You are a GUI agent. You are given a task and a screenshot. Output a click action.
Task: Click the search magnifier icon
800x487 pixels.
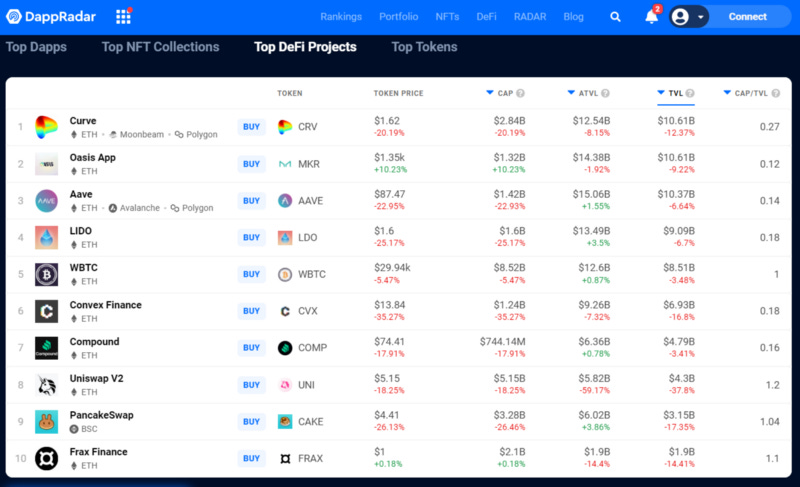(615, 17)
